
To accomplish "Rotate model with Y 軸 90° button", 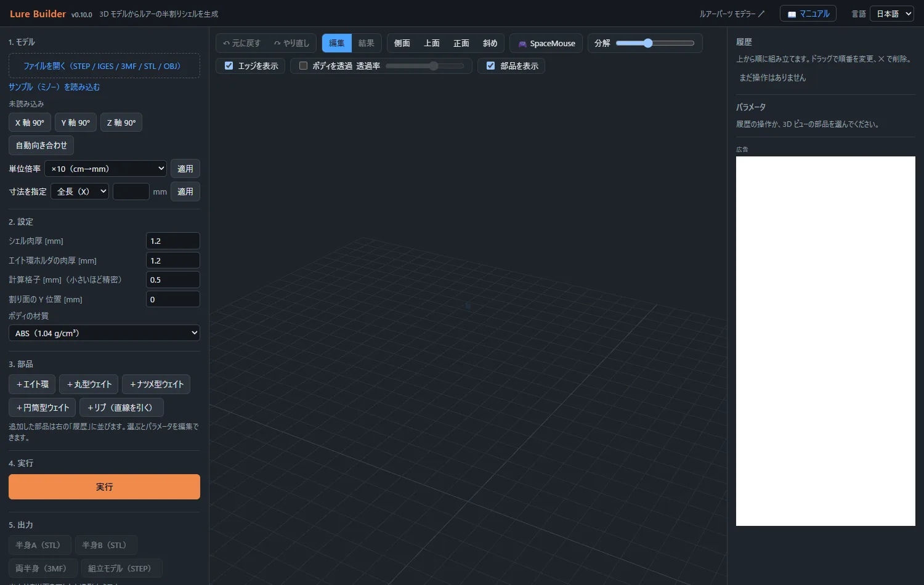I will pos(76,123).
